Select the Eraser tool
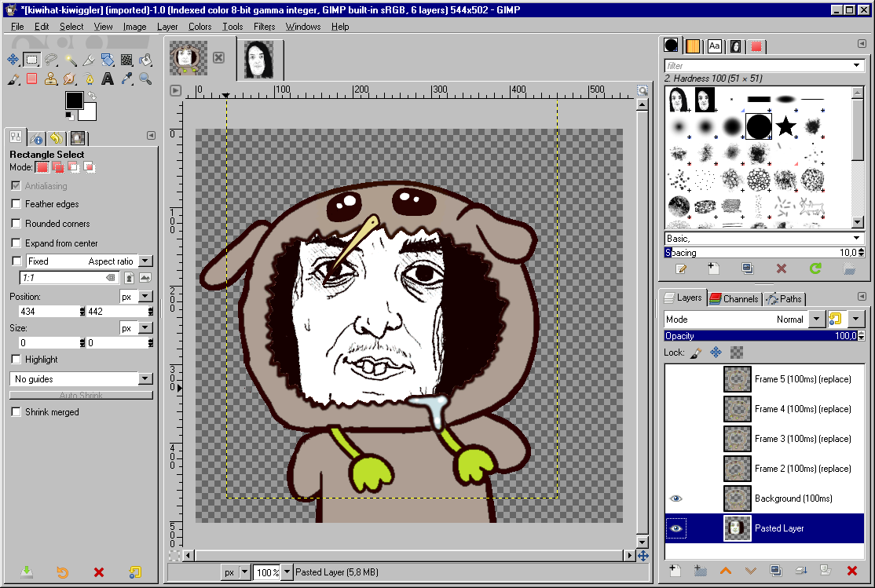Viewport: 875px width, 588px height. pos(31,79)
